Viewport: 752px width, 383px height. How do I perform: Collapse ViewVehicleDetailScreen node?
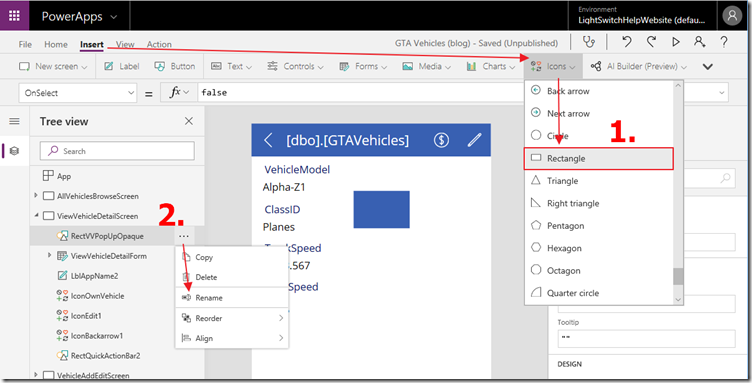[36, 216]
